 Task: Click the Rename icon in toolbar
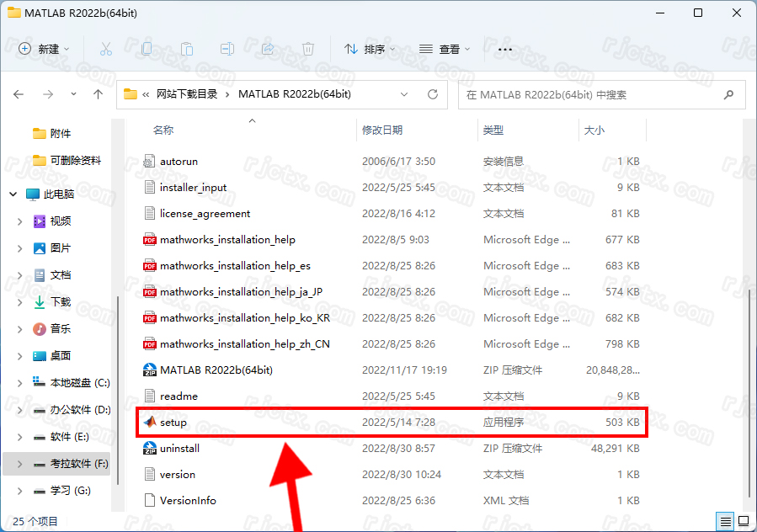tap(227, 49)
